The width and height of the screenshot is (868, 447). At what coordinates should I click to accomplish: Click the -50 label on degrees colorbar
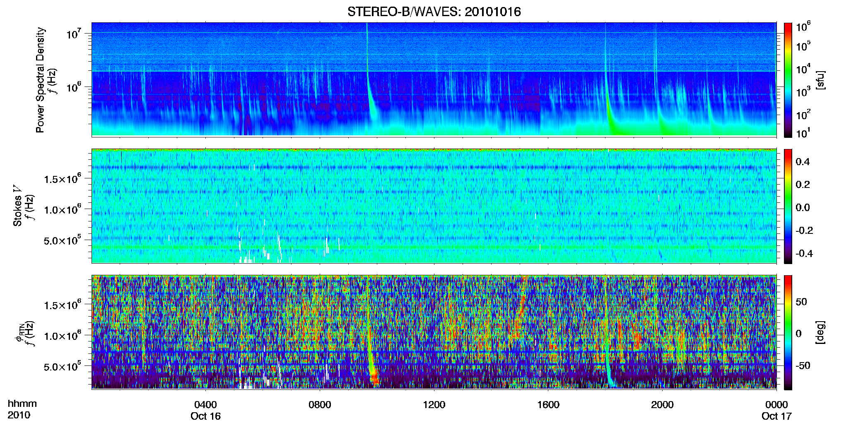(803, 365)
